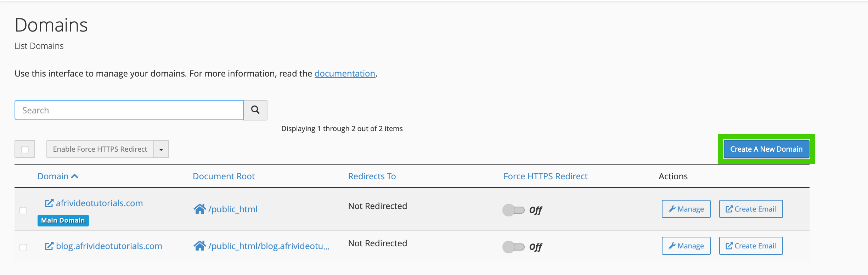Image resolution: width=868 pixels, height=275 pixels.
Task: Sort by Document Root column
Action: [224, 176]
